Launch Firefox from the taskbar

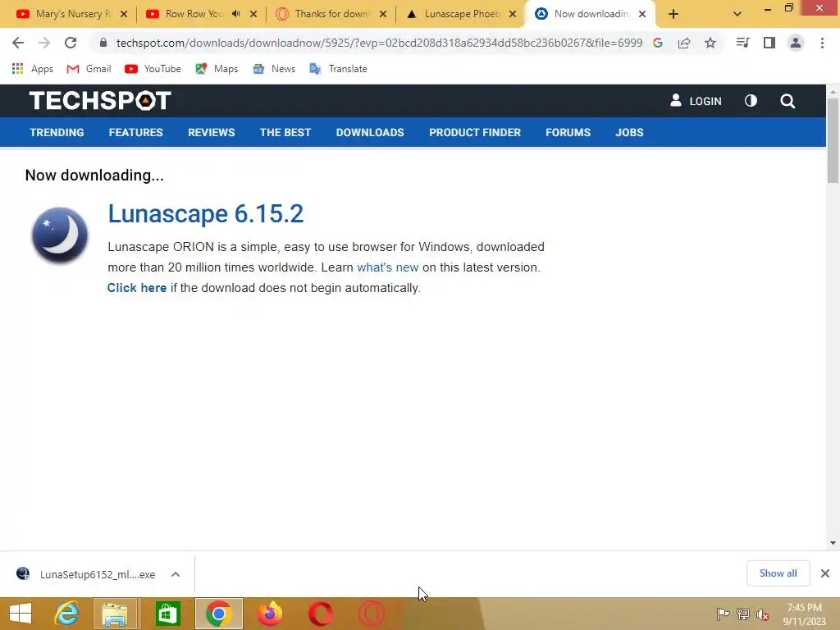coord(269,614)
